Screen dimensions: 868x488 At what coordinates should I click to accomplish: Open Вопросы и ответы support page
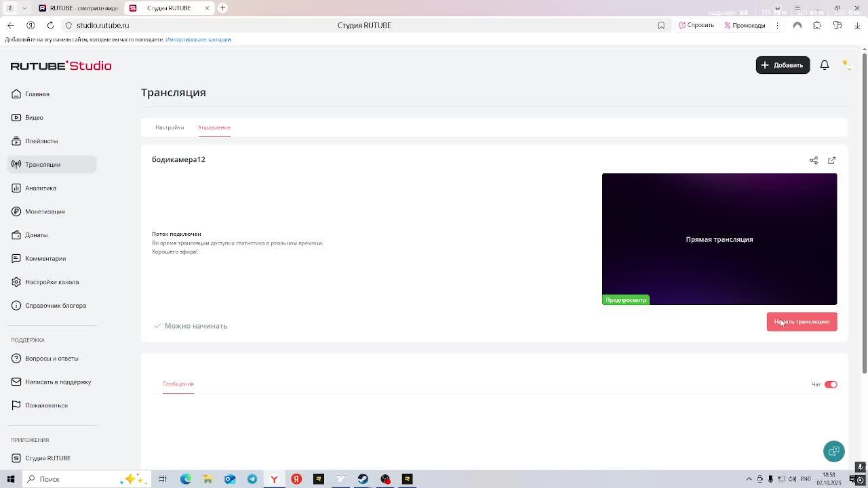click(x=52, y=359)
